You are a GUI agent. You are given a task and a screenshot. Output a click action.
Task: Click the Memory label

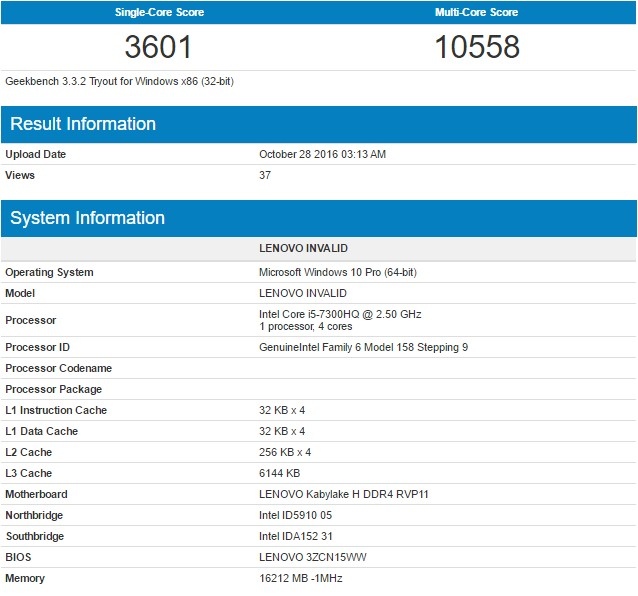25,579
